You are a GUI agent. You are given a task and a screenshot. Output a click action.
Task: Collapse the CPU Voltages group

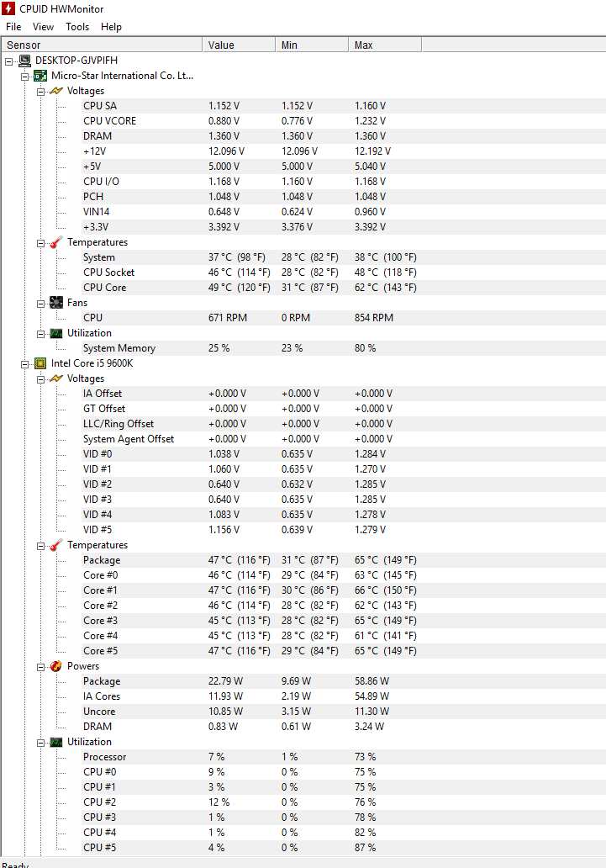coord(40,380)
